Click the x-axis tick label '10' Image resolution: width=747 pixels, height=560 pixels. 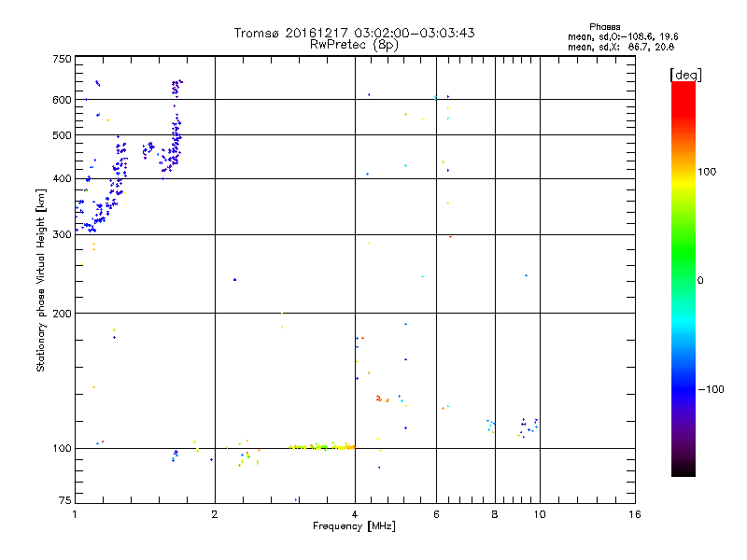[540, 514]
